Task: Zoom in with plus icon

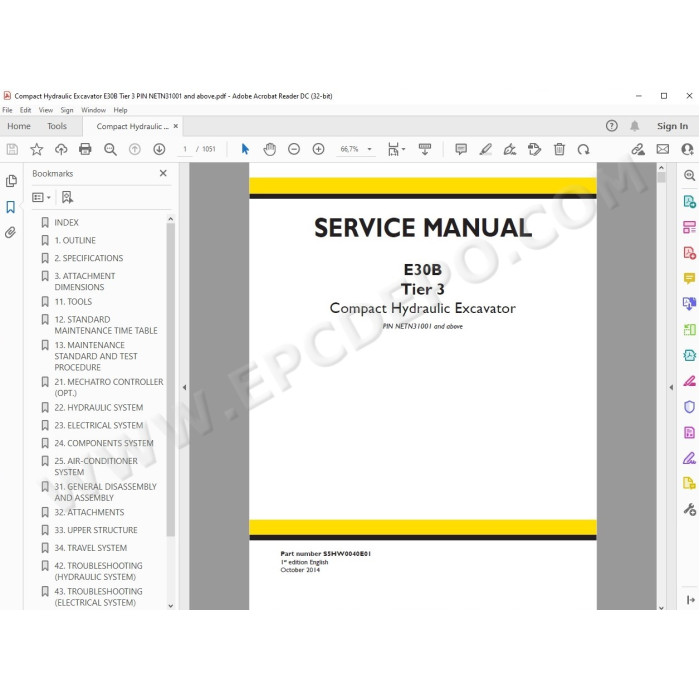Action: [318, 149]
